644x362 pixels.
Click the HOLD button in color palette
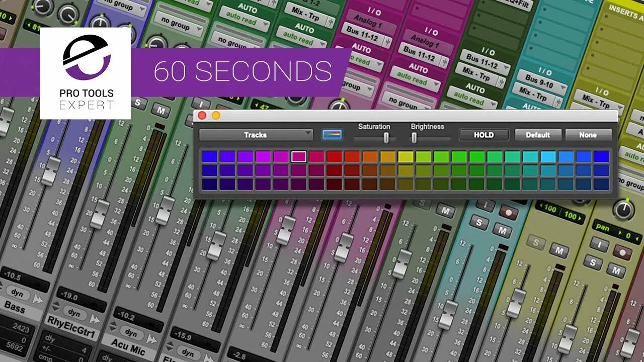484,135
